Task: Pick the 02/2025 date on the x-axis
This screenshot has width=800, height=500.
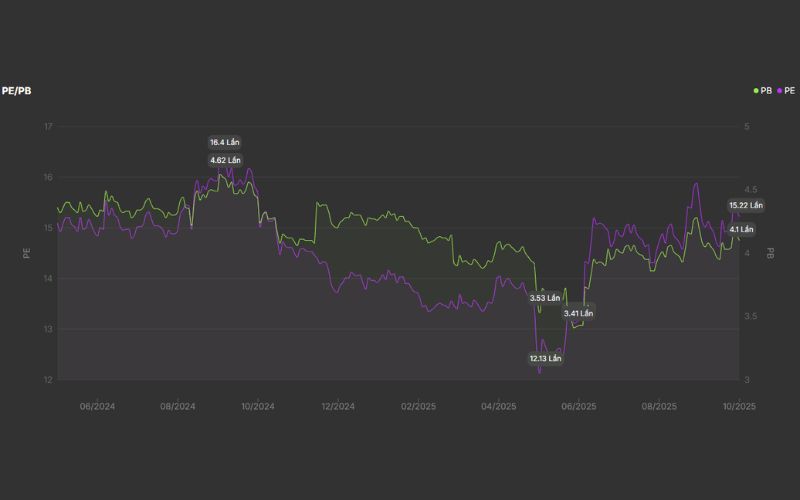Action: [418, 407]
